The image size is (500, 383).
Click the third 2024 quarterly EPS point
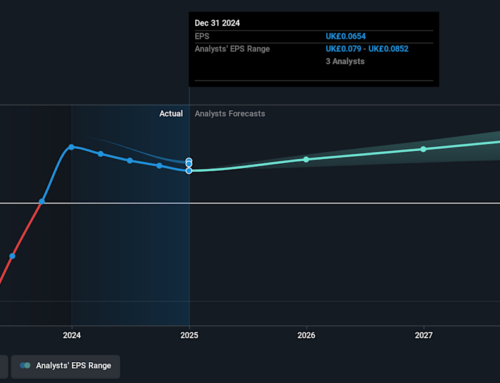(130, 161)
